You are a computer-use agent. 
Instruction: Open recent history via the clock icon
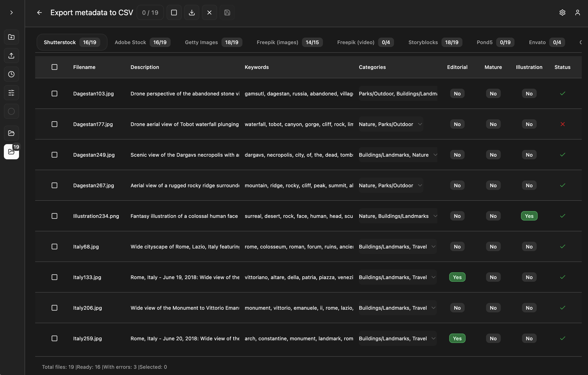tap(11, 74)
